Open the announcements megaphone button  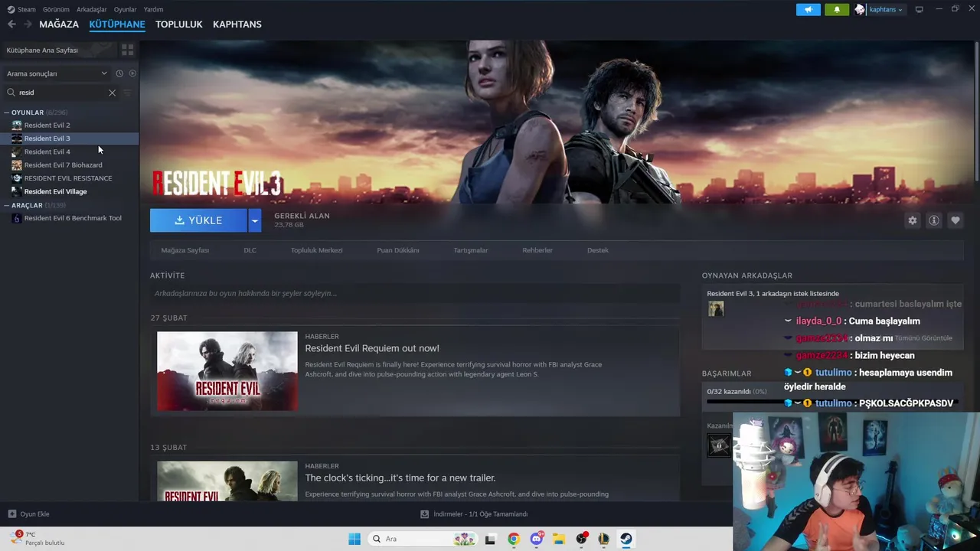(808, 9)
